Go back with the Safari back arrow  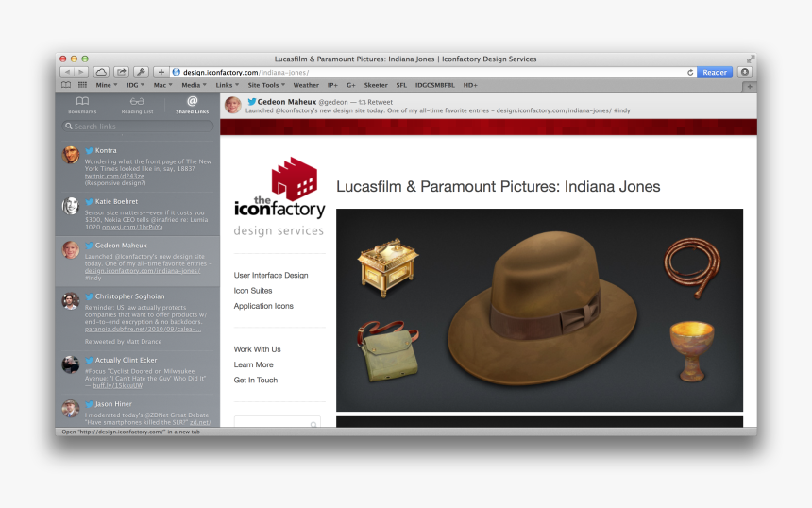[67, 72]
